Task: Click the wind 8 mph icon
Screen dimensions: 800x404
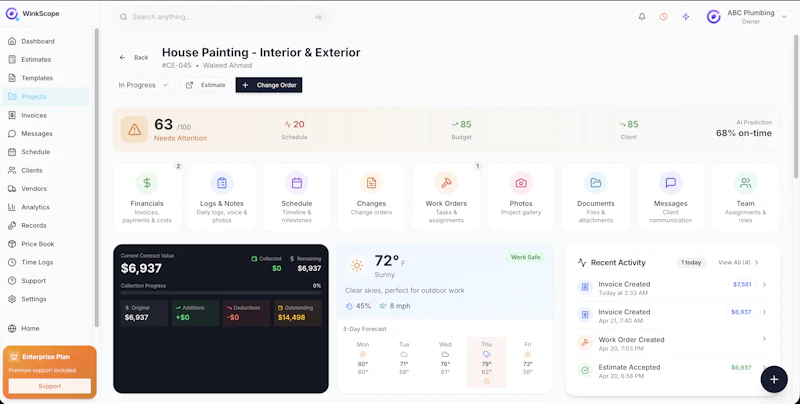Action: pos(383,306)
